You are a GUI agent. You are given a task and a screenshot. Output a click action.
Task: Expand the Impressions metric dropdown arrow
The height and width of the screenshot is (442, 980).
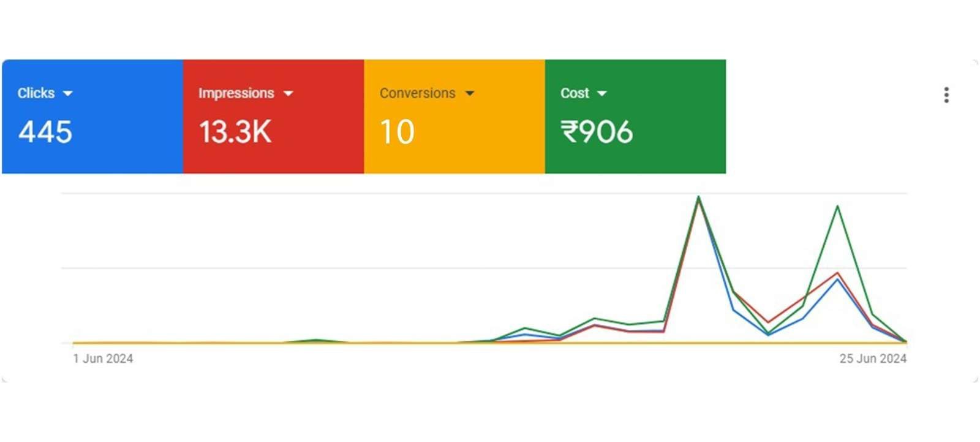[288, 94]
